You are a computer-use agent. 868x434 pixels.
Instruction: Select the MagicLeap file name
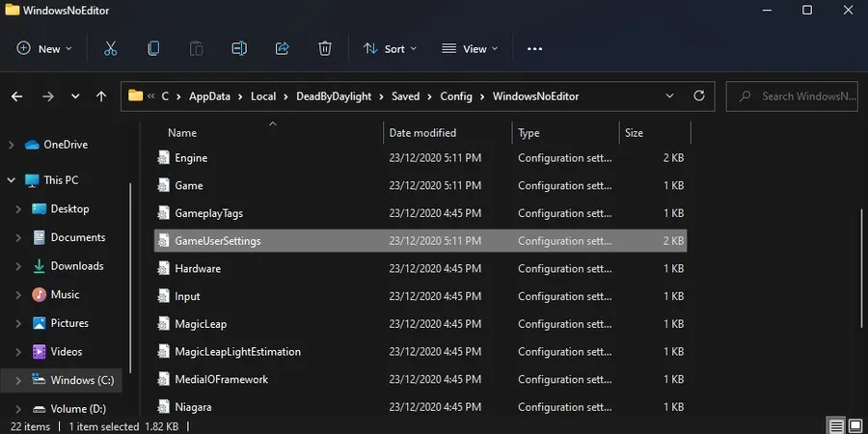[201, 324]
